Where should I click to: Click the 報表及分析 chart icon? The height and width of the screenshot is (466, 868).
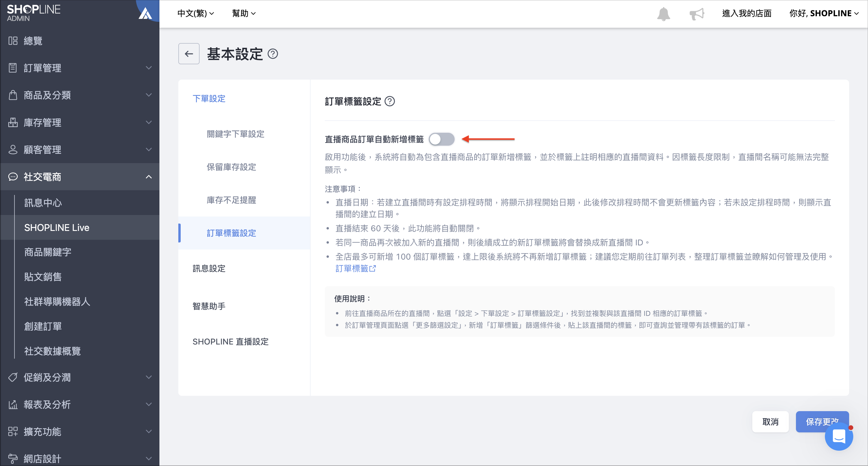13,404
